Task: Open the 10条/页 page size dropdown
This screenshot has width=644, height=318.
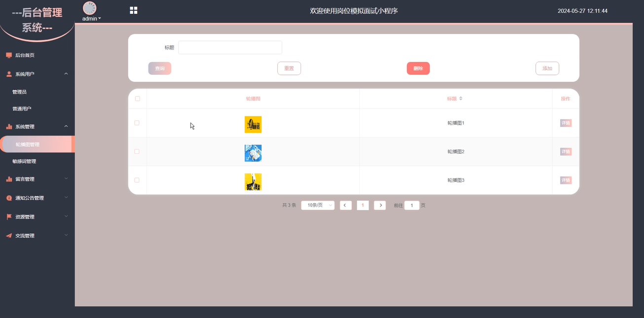Action: 318,205
